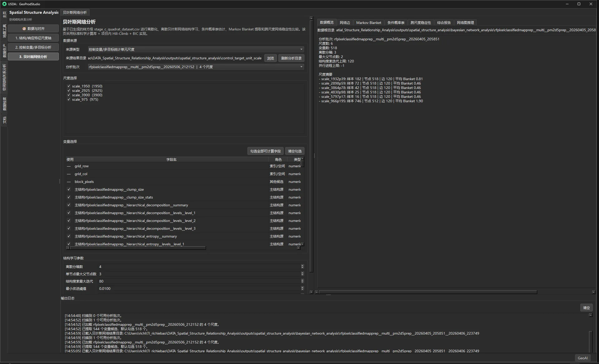
Task: Increase 离散分箱数 with the up arrow
Action: click(302, 266)
